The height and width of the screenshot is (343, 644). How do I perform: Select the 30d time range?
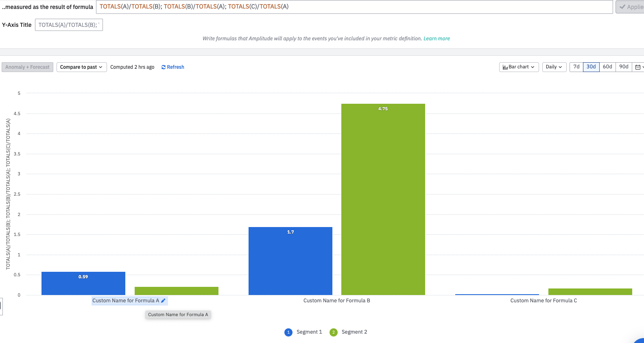tap(591, 67)
